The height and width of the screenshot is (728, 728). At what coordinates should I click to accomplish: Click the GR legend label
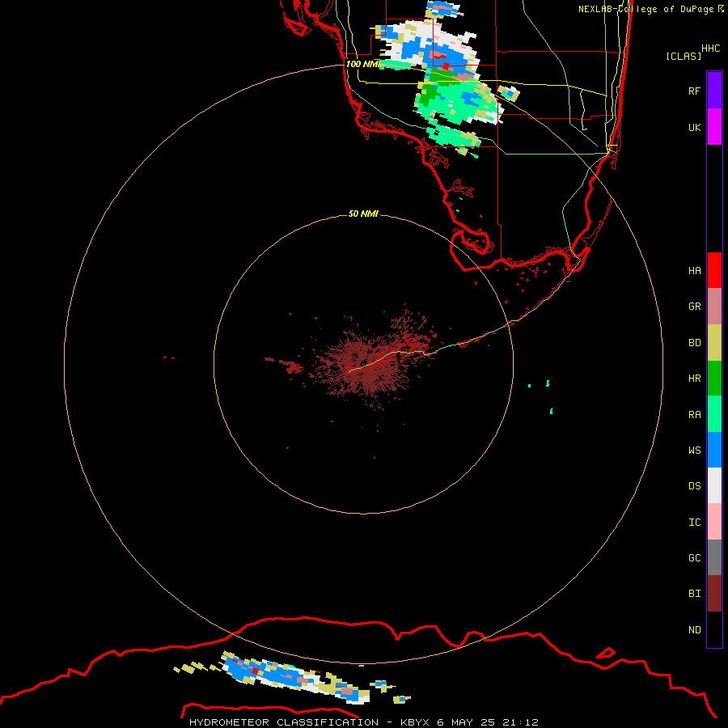pos(694,307)
